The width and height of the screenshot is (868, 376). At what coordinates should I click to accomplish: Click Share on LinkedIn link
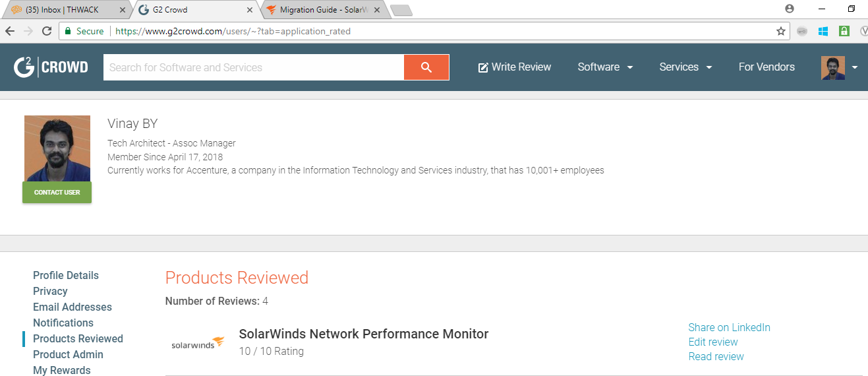(729, 328)
